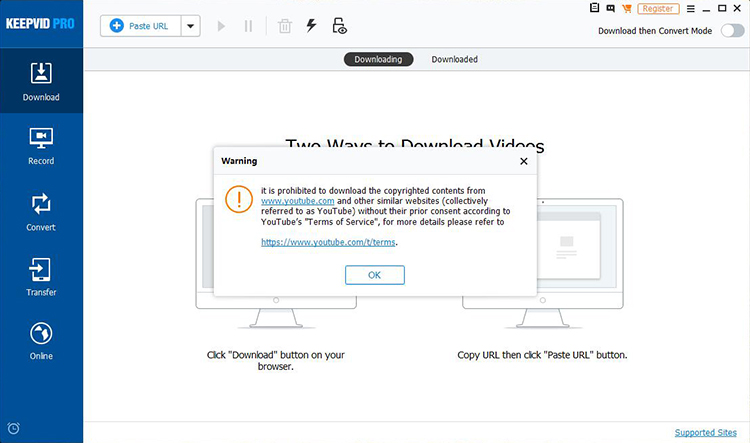Close the Warning dialog with X
Image resolution: width=750 pixels, height=443 pixels.
click(524, 161)
